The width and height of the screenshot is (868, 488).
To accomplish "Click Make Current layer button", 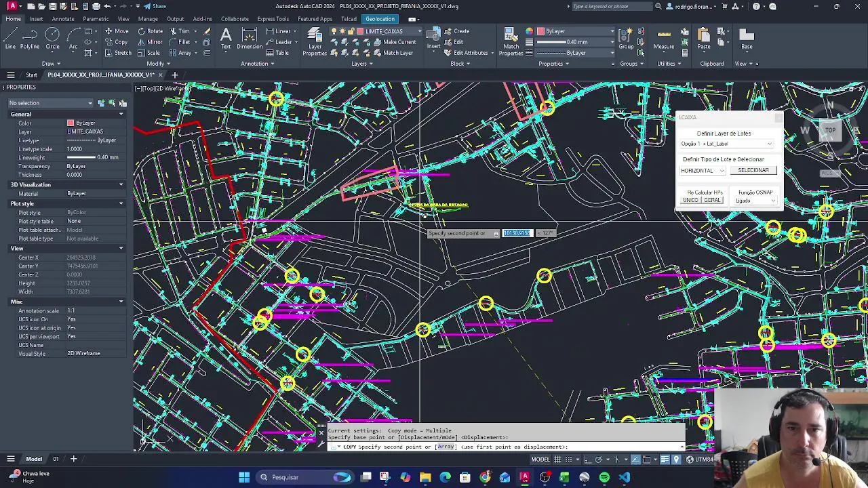I will (x=393, y=42).
